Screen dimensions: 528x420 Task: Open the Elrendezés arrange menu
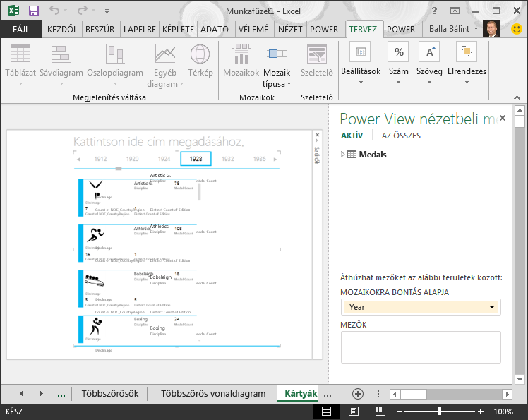(467, 64)
